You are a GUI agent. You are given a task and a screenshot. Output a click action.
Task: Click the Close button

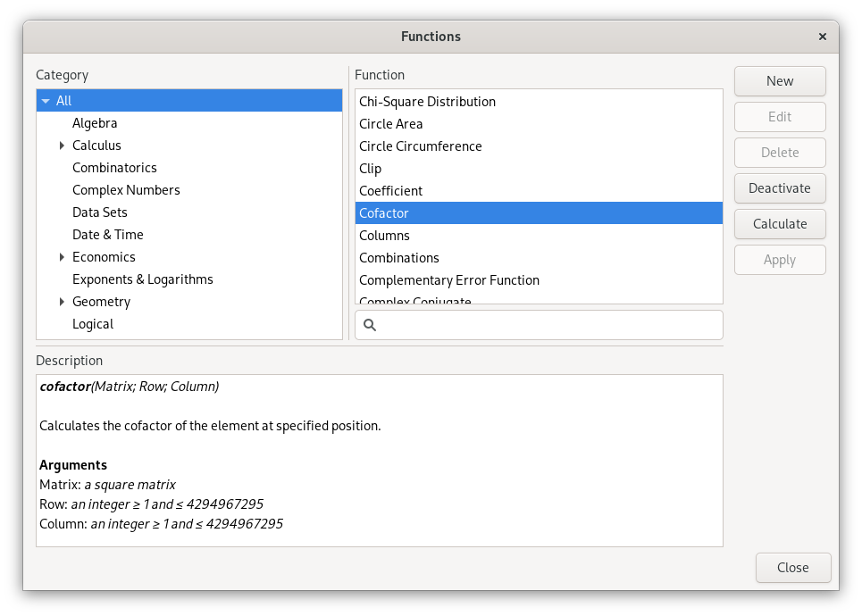tap(792, 567)
